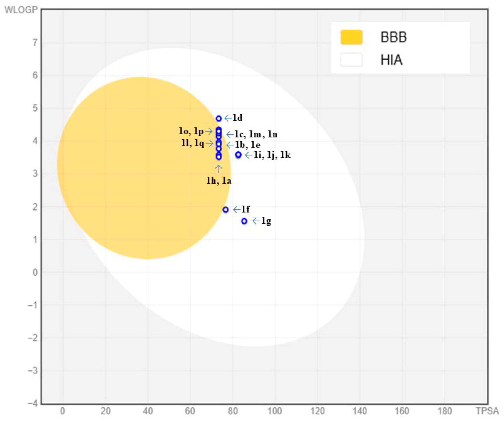Click the 1g annotation label

pyautogui.click(x=266, y=221)
